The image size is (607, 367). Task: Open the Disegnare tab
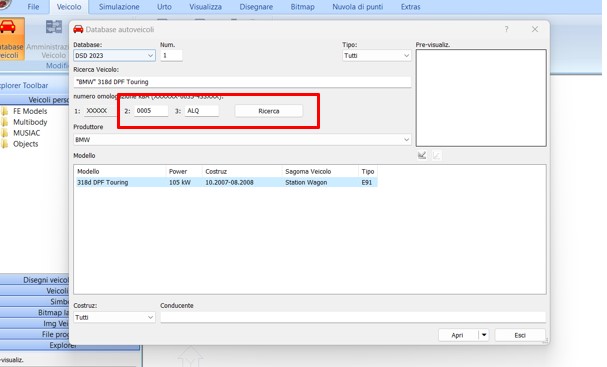pyautogui.click(x=256, y=7)
